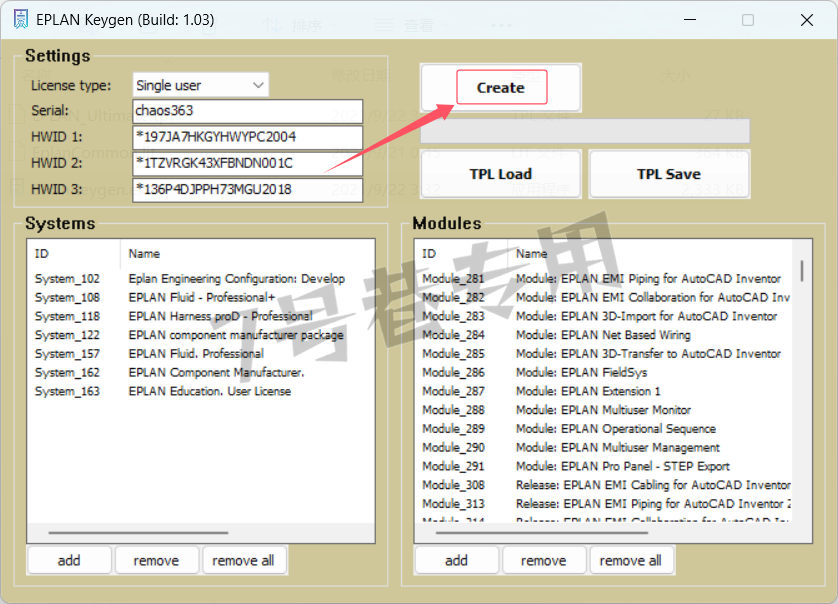Screen dimensions: 838x604
Task: Click the EPLAN Keygen title bar icon
Action: pos(20,20)
